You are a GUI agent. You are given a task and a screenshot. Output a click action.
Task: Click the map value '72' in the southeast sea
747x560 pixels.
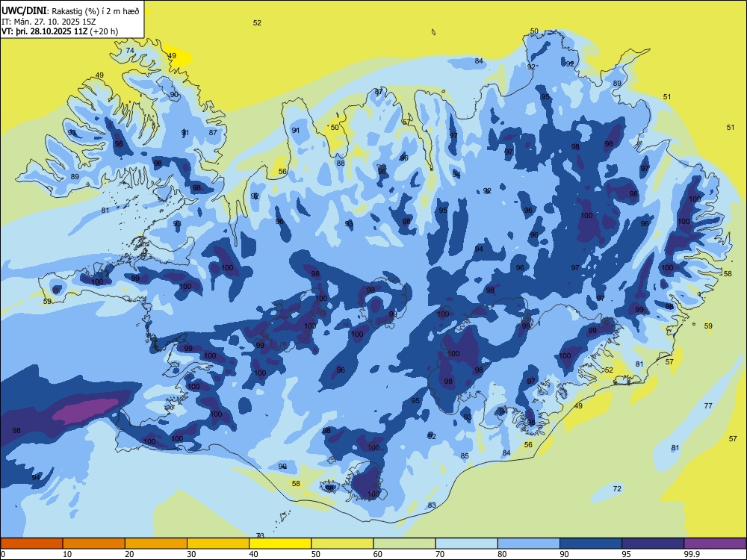[x=617, y=488]
